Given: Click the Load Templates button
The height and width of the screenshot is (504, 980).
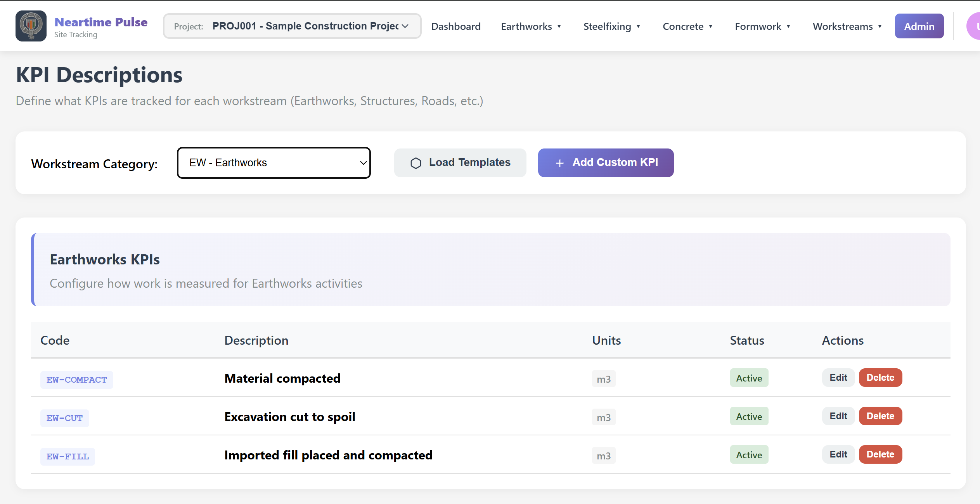Looking at the screenshot, I should click(460, 163).
